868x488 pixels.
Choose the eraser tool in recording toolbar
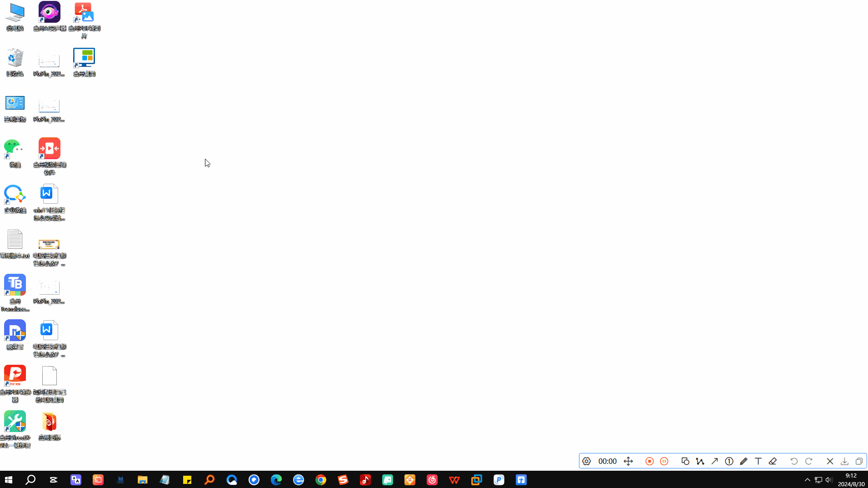pos(773,461)
